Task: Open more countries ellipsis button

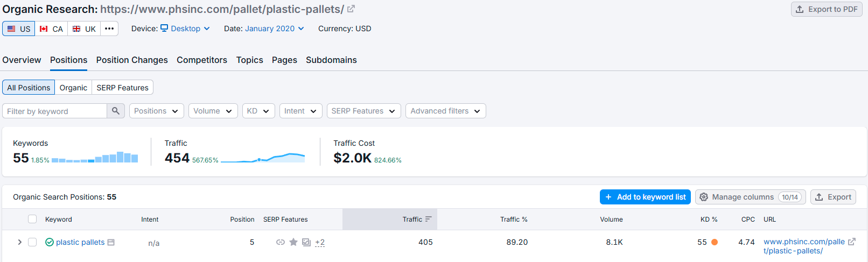Action: click(109, 29)
